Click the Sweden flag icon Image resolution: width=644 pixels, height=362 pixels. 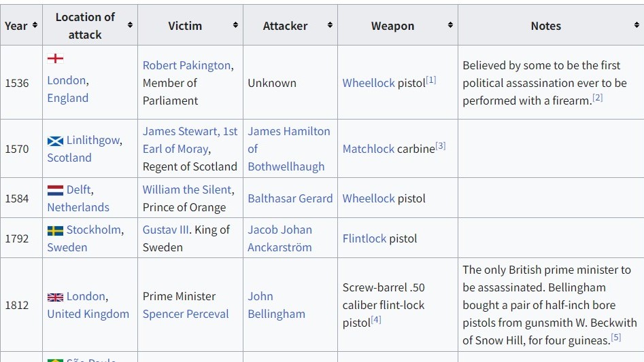pyautogui.click(x=55, y=230)
